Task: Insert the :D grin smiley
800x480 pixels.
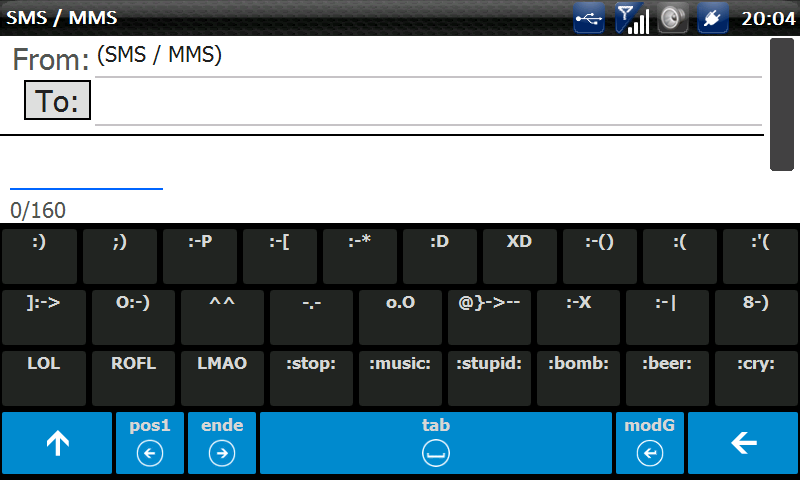Action: coord(440,256)
